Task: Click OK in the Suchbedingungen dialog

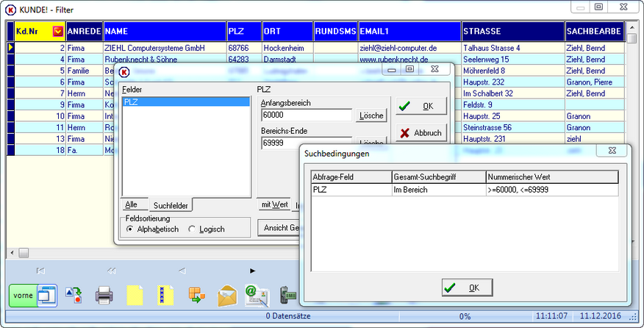Action: tap(468, 288)
